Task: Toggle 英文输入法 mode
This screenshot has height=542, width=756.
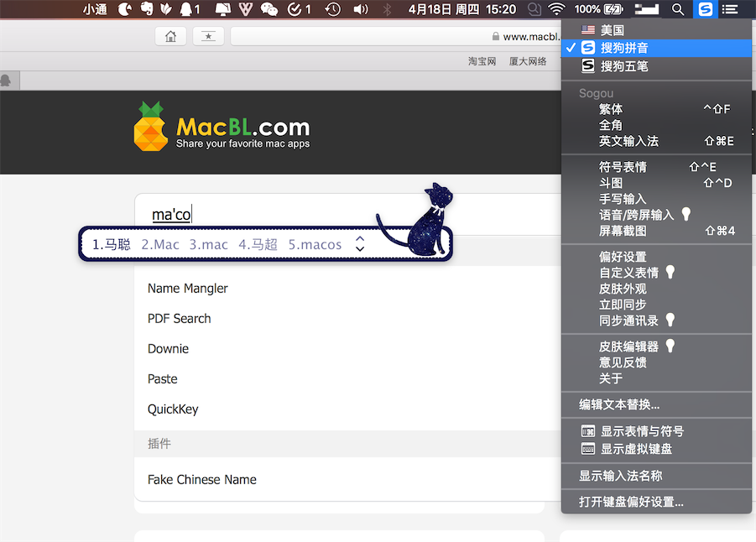Action: click(x=656, y=141)
